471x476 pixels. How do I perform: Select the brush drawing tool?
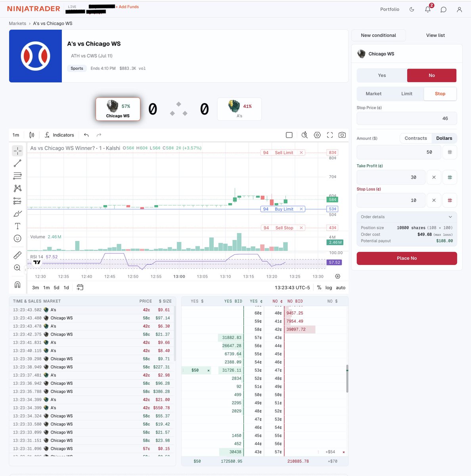pyautogui.click(x=17, y=214)
